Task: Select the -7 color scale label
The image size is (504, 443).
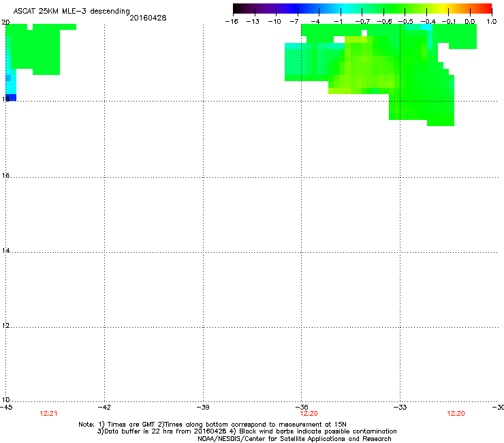Action: (294, 22)
